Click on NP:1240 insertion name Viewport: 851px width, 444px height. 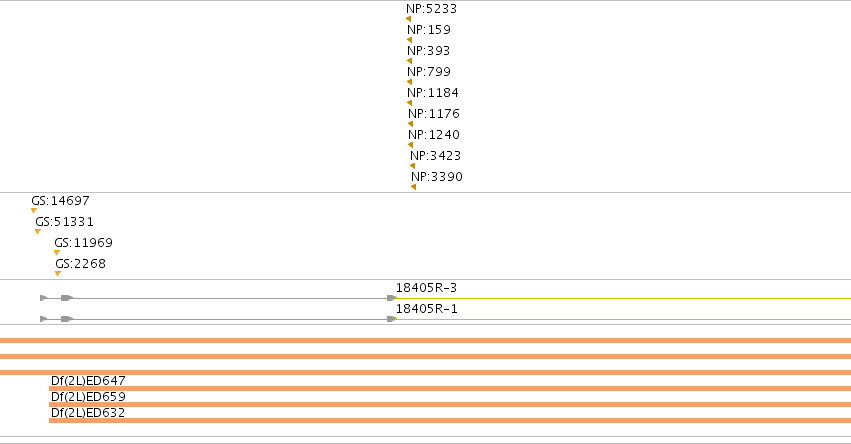(x=434, y=135)
